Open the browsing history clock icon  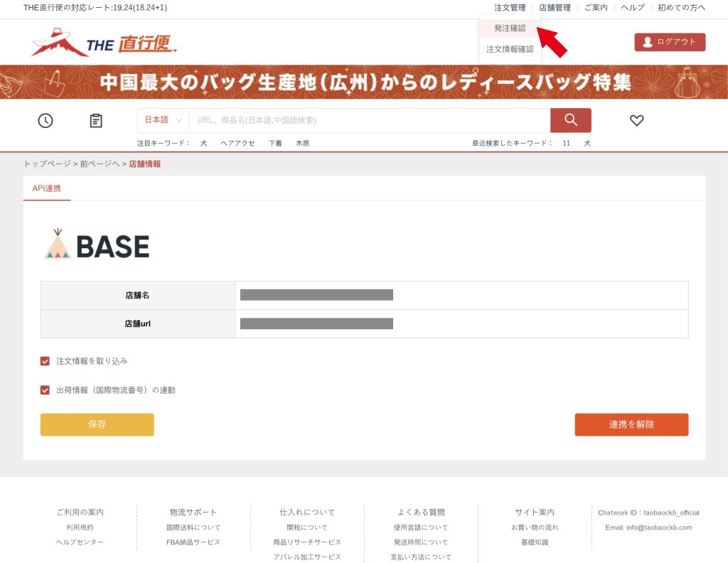coord(45,121)
